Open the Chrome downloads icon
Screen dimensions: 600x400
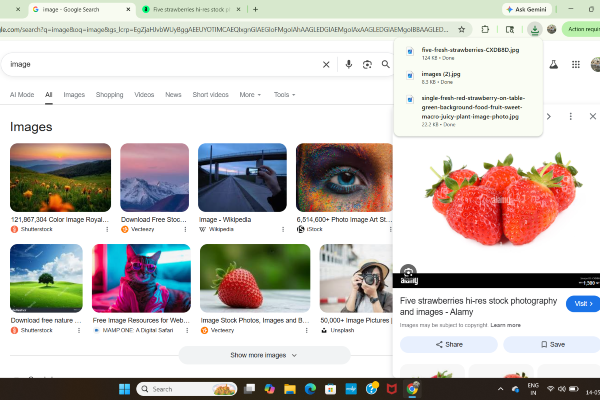(535, 29)
